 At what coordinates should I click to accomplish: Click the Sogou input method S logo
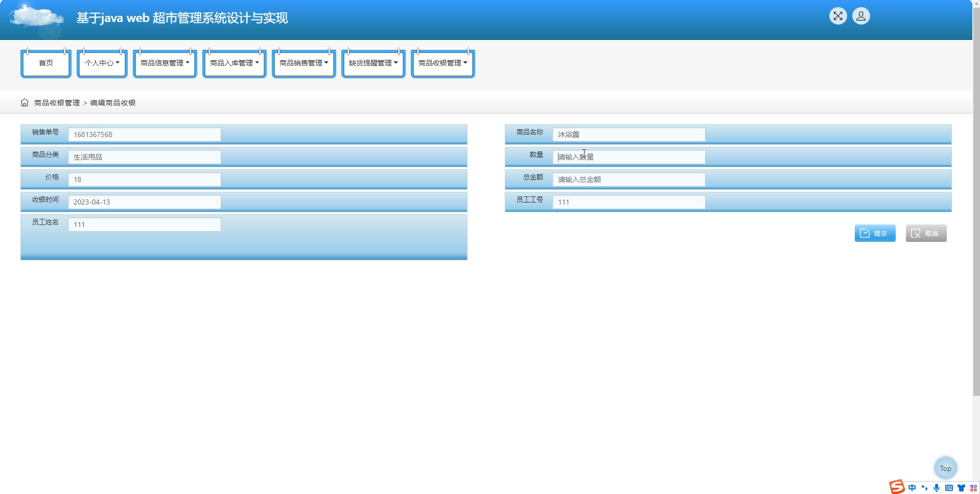point(897,487)
